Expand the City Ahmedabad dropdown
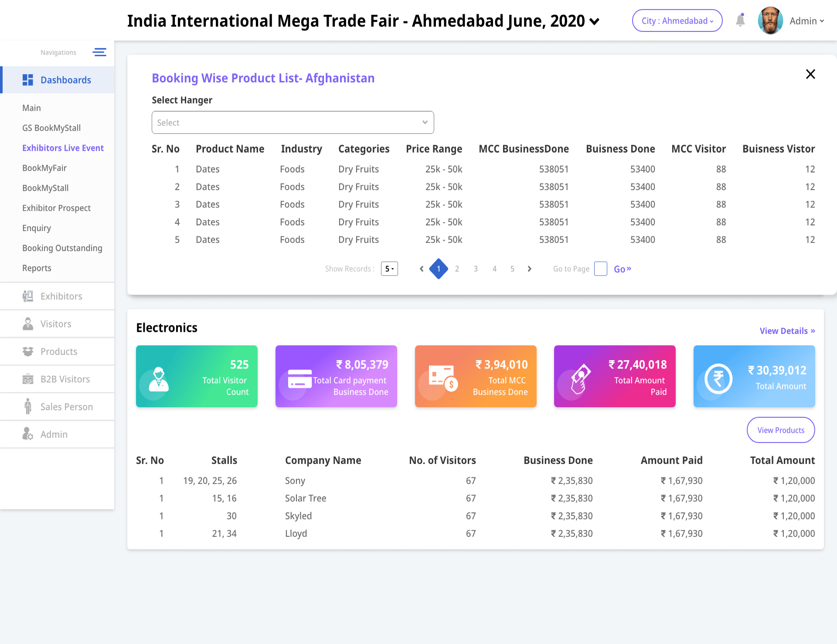This screenshot has width=837, height=644. tap(677, 21)
